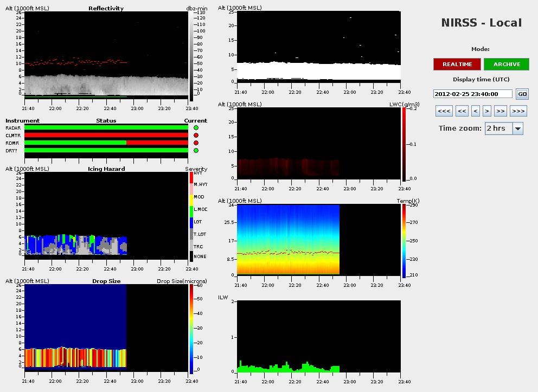Jump back with the "<<<" button

(x=444, y=111)
